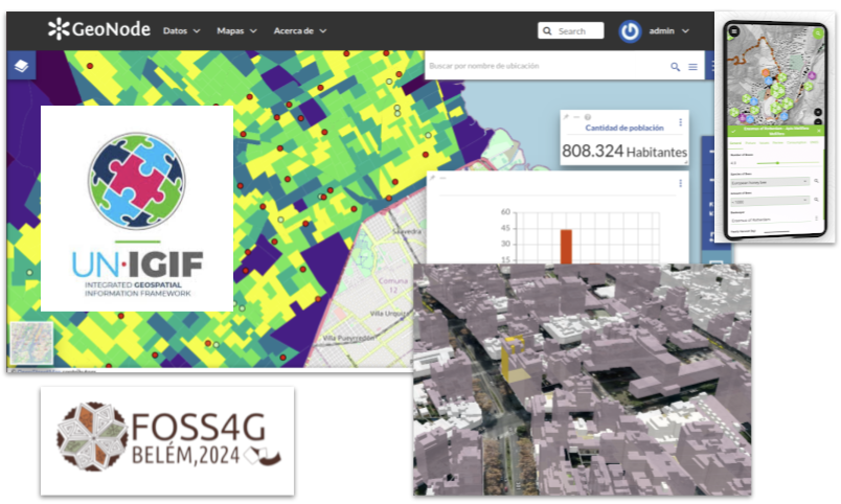Open the admin account dropdown
This screenshot has width=841, height=504.
point(669,31)
